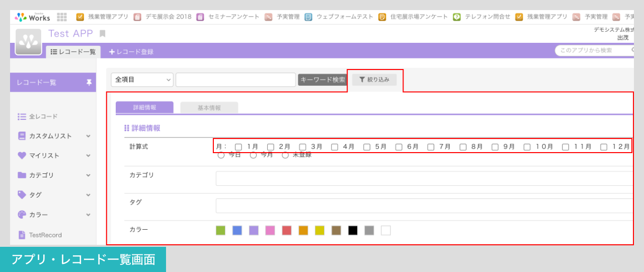Image resolution: width=644 pixels, height=272 pixels.
Task: Tick the 3月 month checkbox
Action: click(303, 147)
